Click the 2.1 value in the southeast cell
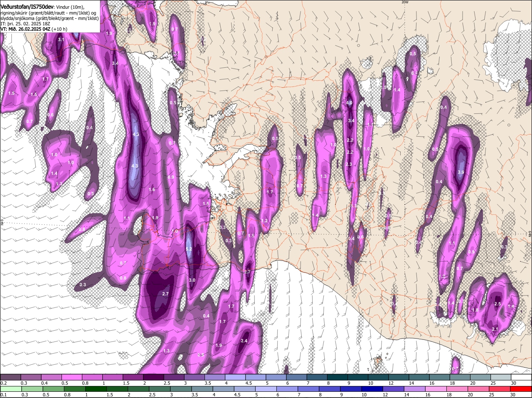This screenshot has width=532, height=398. 495,329
